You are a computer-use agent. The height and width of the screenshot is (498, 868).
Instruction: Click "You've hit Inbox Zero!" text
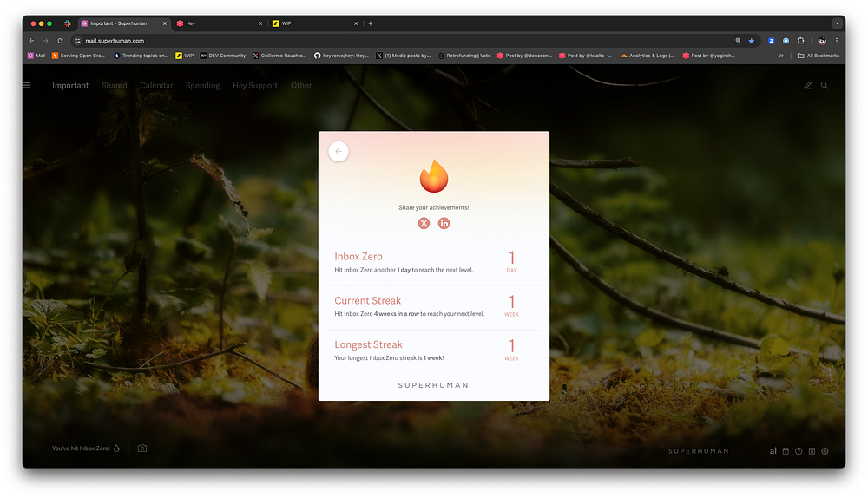81,449
